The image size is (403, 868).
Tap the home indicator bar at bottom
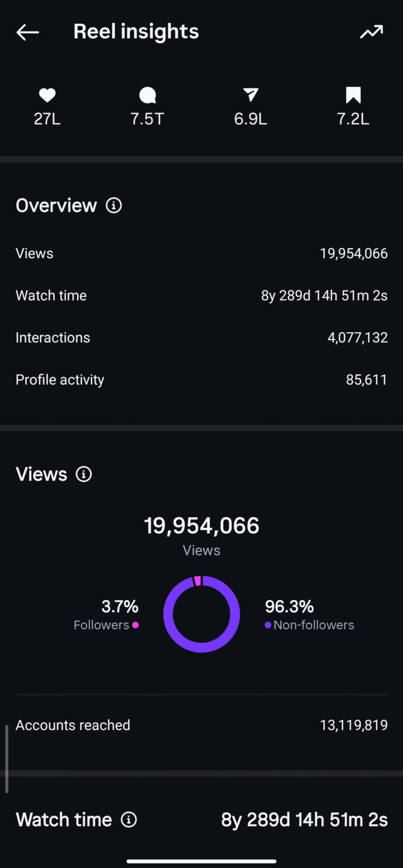(201, 861)
